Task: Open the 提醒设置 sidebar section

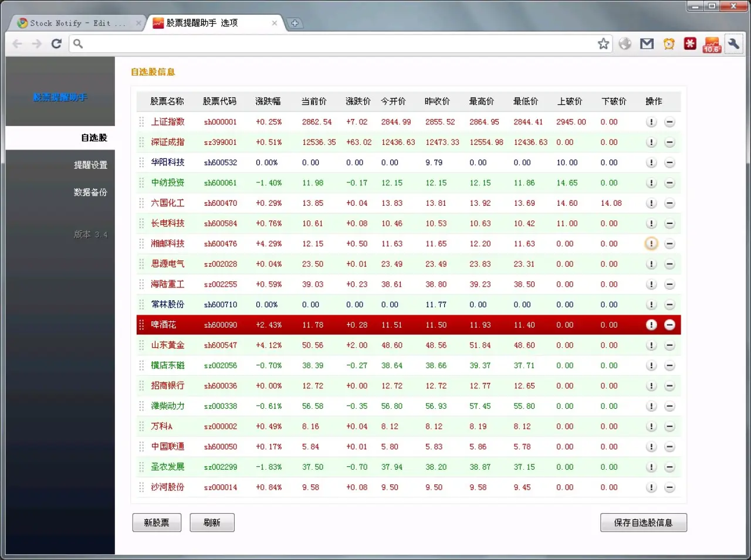Action: (91, 165)
